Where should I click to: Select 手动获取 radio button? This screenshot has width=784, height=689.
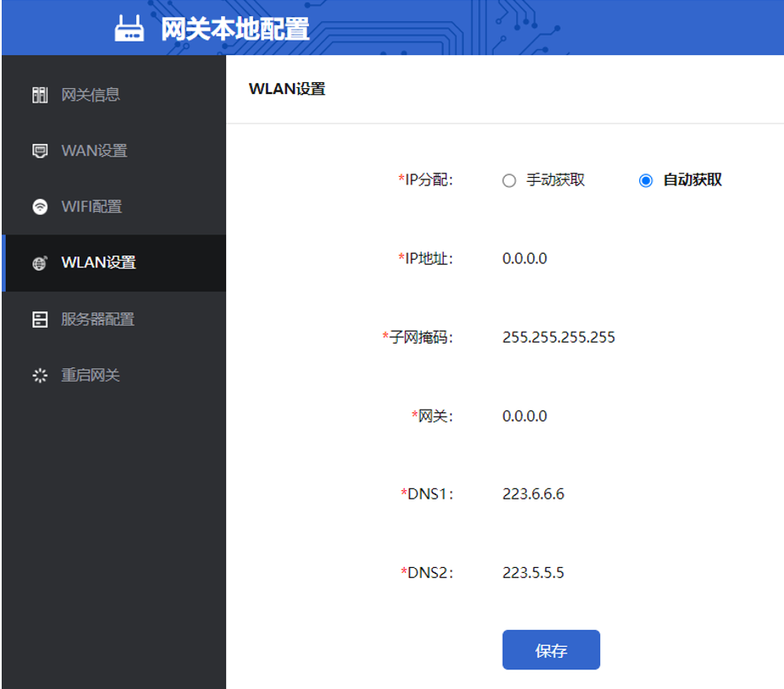point(509,180)
